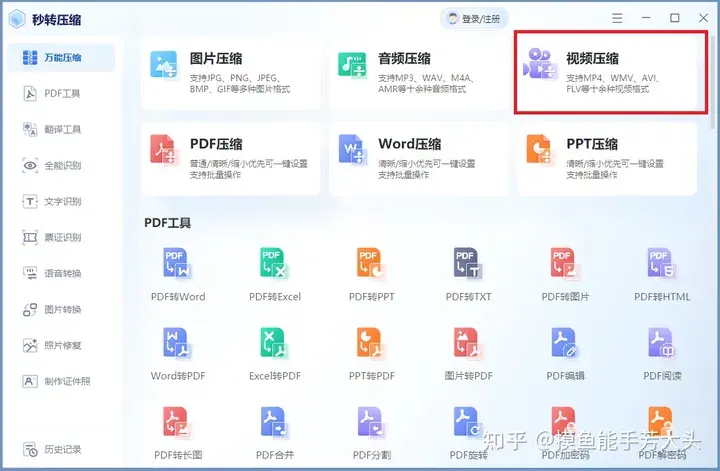Screen dimensions: 720x471
Task: Launch the PDF转长图 tool
Action: click(x=178, y=433)
